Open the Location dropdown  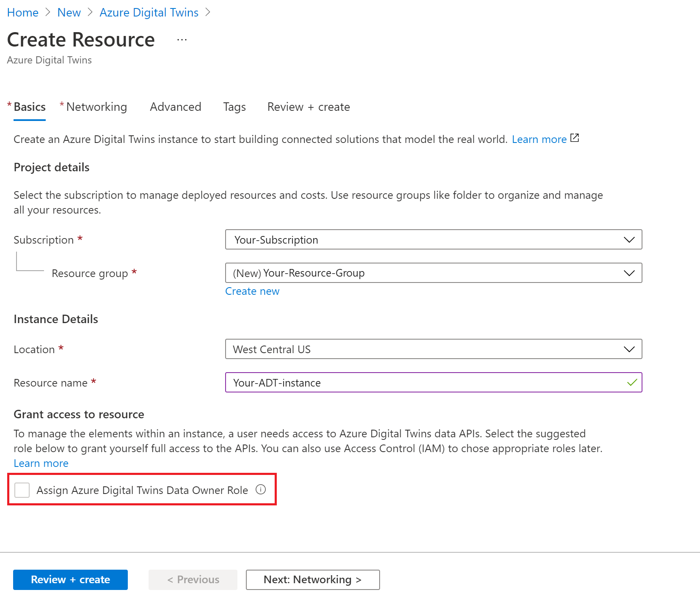point(433,349)
